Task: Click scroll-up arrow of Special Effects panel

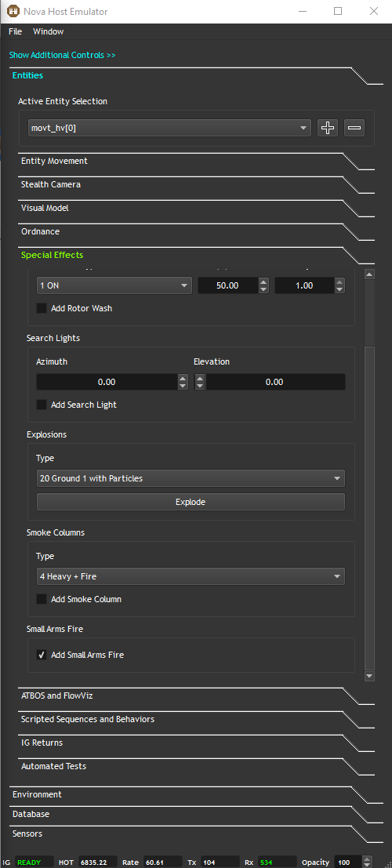Action: [370, 274]
